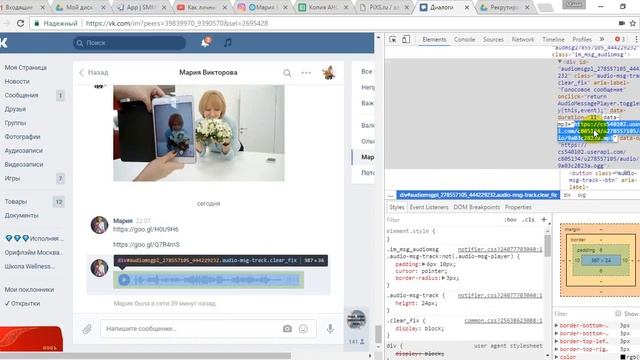
Task: Open DevTools Network tab
Action: click(x=523, y=40)
